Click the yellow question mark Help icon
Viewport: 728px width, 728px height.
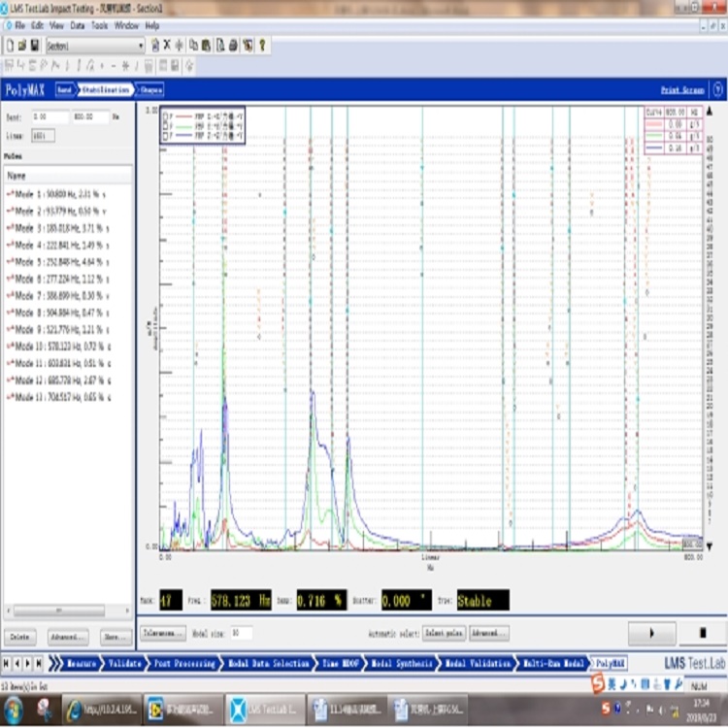pos(262,45)
